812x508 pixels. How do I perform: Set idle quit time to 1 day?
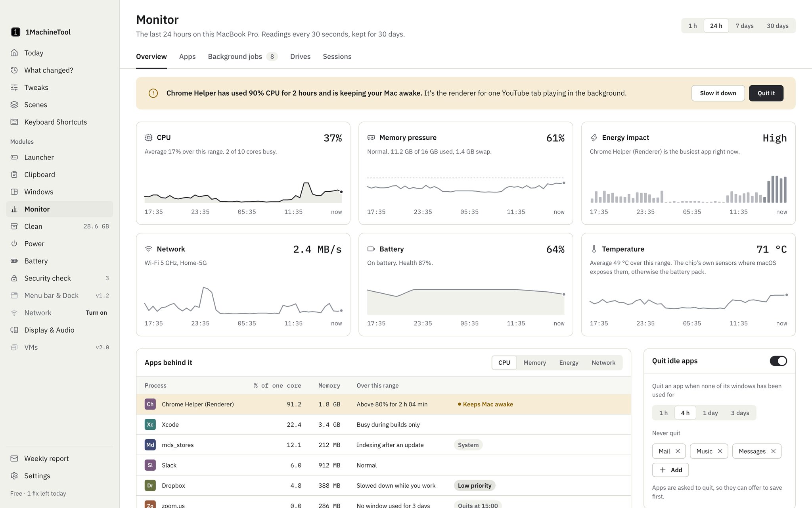(x=710, y=413)
